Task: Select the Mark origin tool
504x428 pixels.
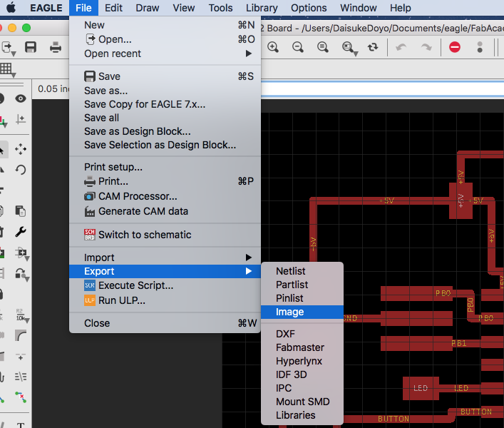Action: click(21, 119)
